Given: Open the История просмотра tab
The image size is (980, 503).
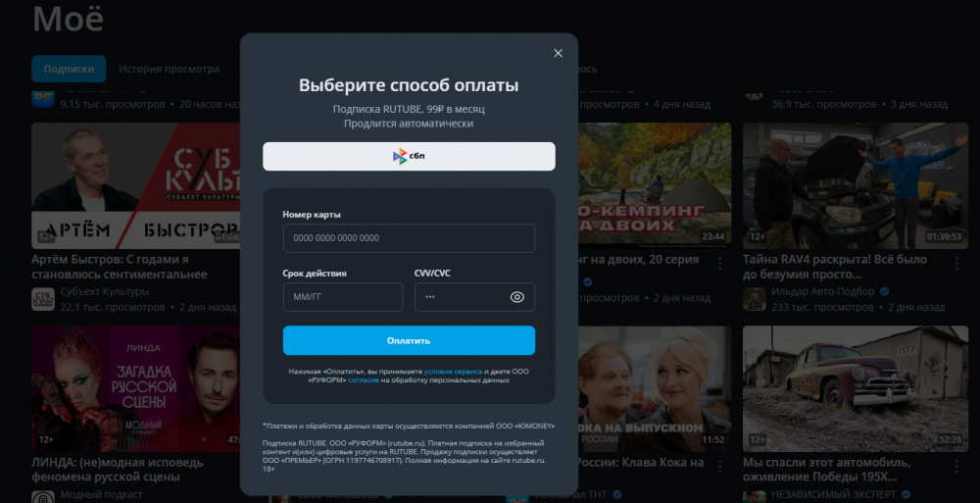Looking at the screenshot, I should point(169,69).
